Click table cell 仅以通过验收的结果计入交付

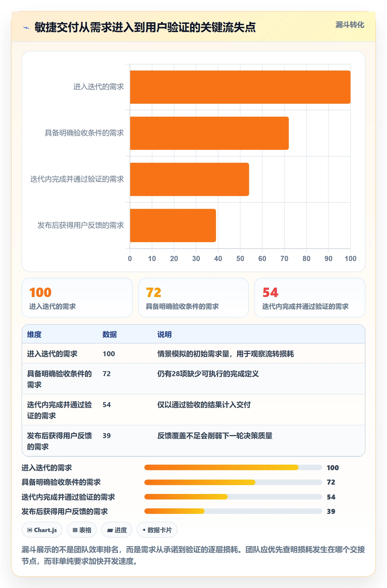204,405
